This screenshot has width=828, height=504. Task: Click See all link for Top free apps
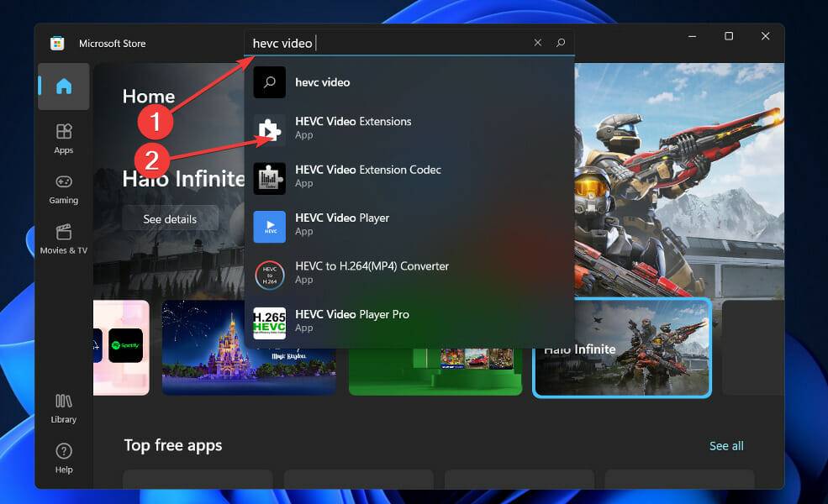[726, 446]
